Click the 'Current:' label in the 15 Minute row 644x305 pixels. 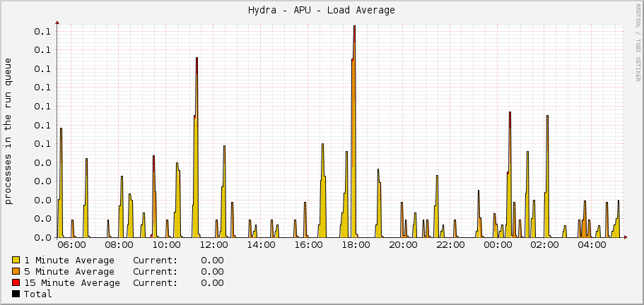click(156, 283)
